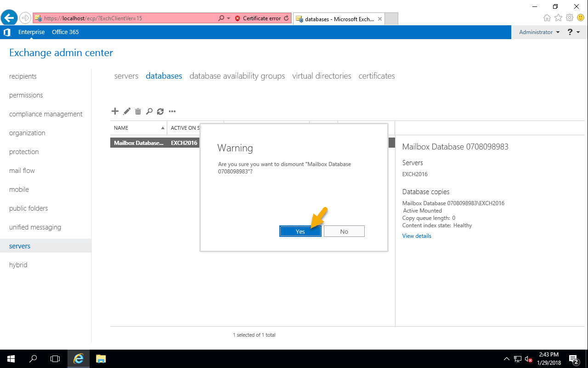Open protection in the sidebar

24,152
